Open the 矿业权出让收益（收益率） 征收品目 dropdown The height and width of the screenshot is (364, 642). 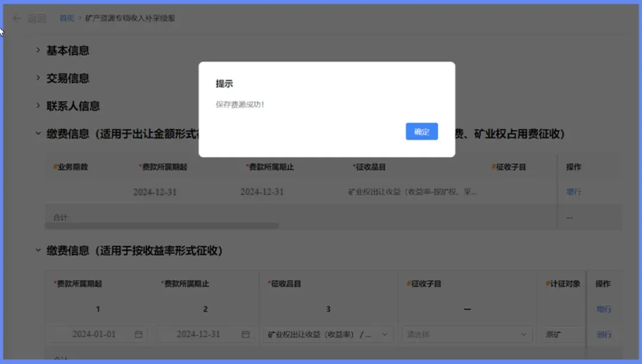(328, 334)
